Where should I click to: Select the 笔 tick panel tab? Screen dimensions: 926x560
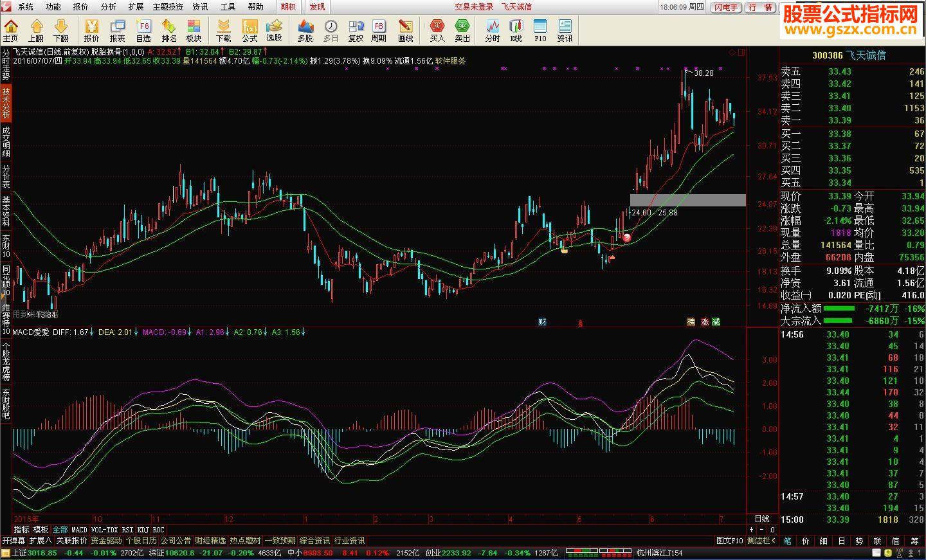(x=788, y=541)
